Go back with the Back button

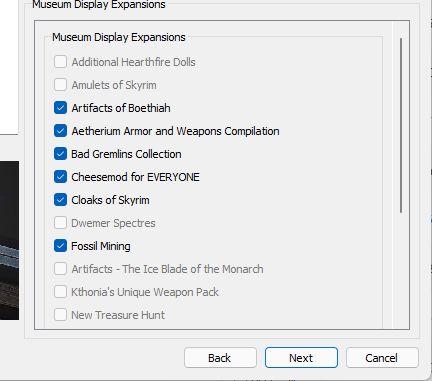pyautogui.click(x=220, y=358)
